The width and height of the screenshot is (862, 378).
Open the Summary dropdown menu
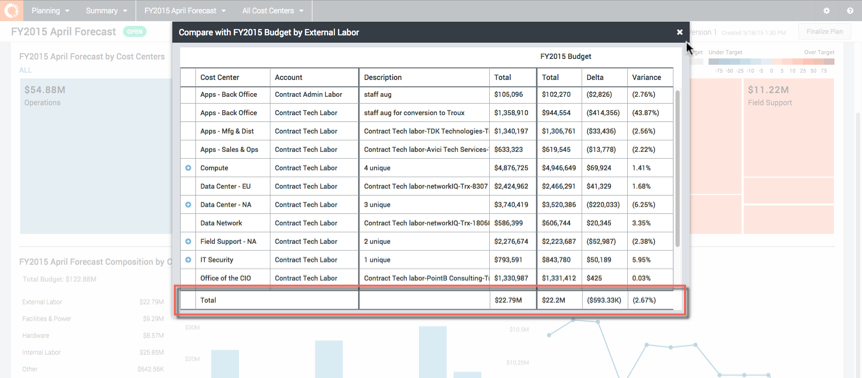click(x=106, y=10)
